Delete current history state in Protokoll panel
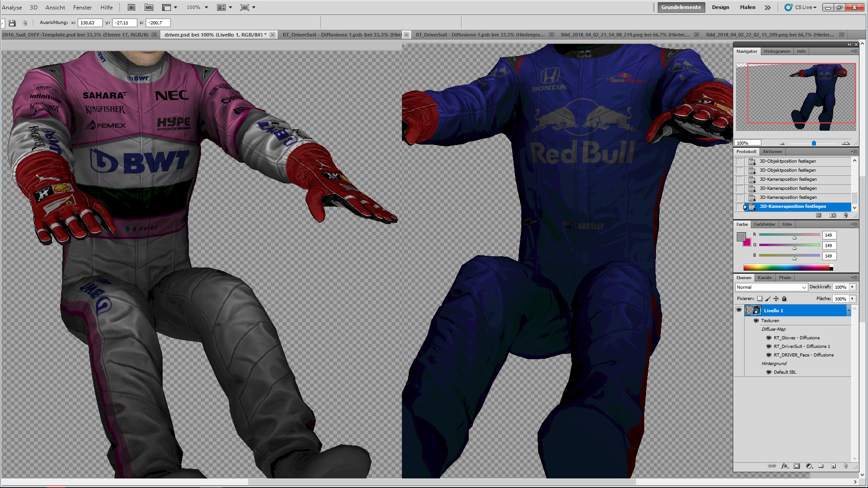 pyautogui.click(x=845, y=216)
